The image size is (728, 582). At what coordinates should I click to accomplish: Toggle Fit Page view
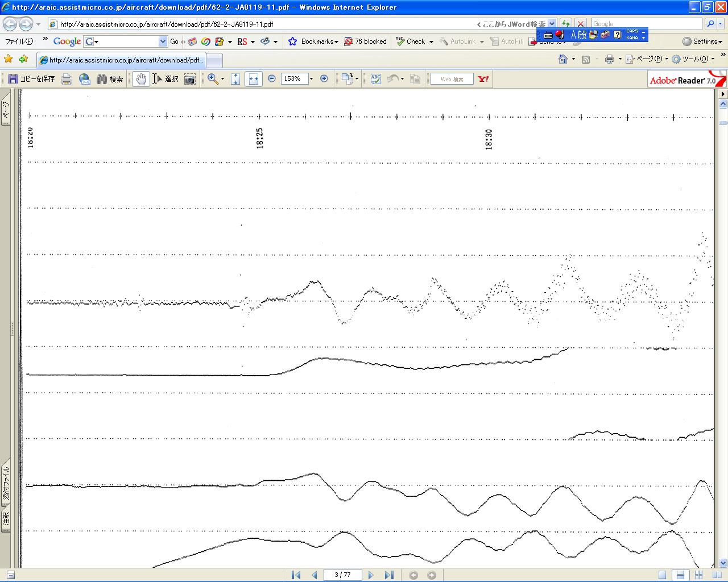click(x=235, y=79)
